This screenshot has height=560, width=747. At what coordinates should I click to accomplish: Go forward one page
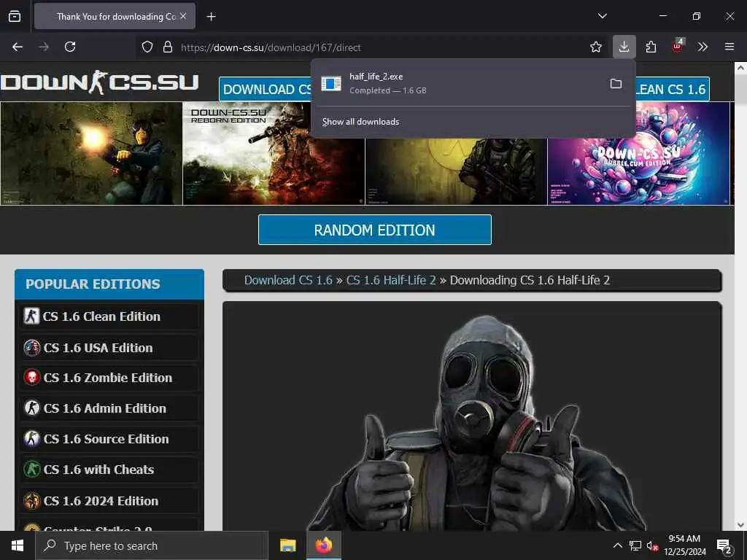point(44,47)
